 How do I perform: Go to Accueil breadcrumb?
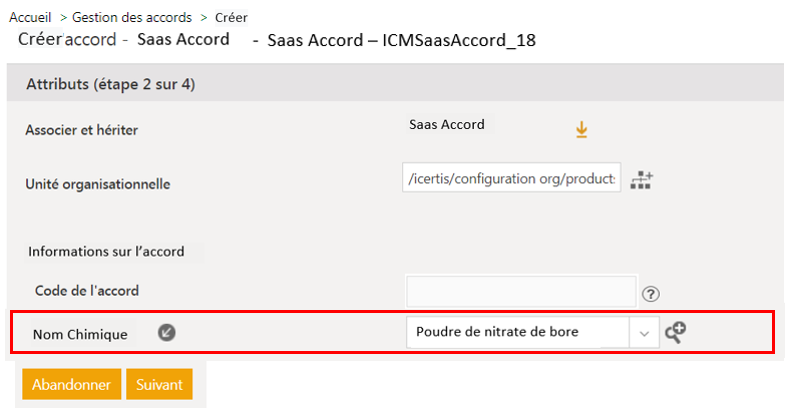pos(30,17)
